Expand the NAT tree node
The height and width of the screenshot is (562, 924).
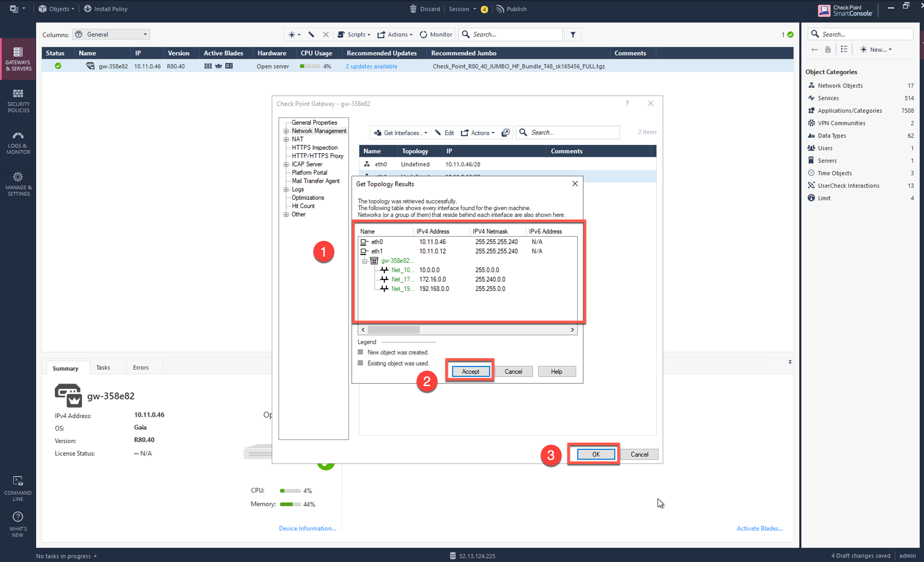(x=286, y=139)
